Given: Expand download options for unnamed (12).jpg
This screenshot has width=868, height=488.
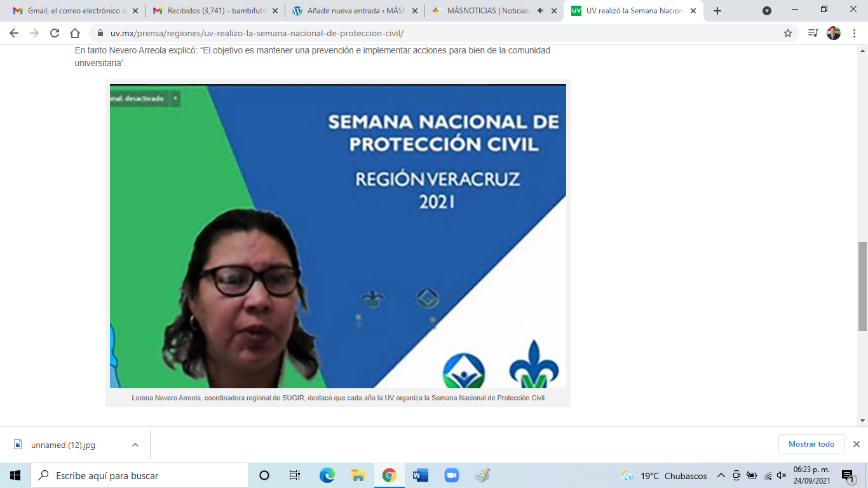Looking at the screenshot, I should pos(135,445).
